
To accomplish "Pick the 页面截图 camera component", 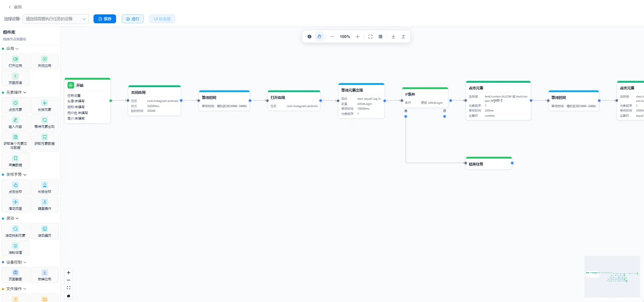I will point(16,275).
